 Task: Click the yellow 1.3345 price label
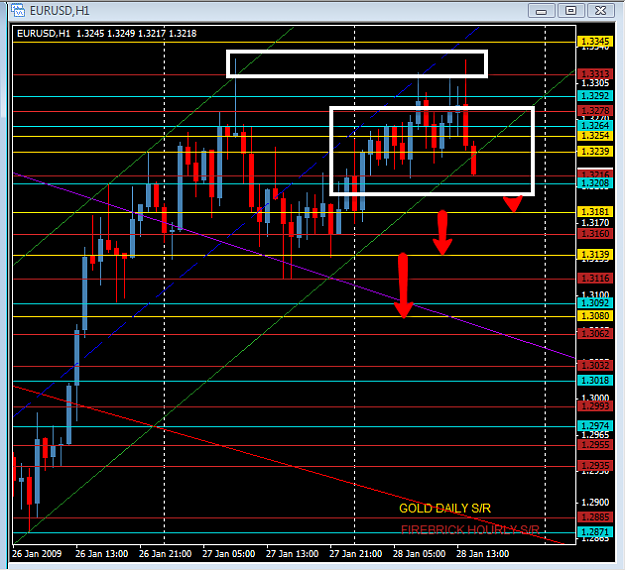pyautogui.click(x=595, y=41)
